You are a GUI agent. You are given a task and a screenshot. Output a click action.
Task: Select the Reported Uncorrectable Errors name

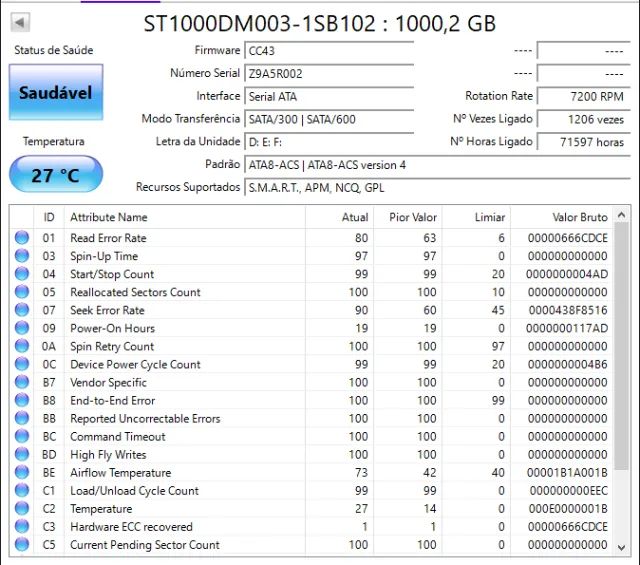(145, 418)
